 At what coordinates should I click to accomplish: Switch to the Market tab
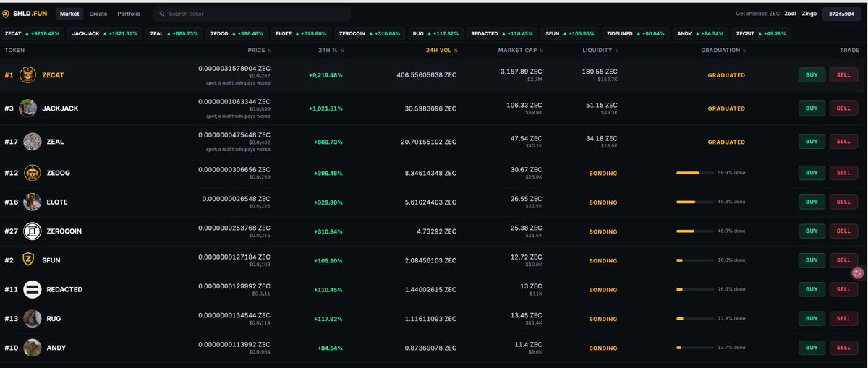point(69,14)
